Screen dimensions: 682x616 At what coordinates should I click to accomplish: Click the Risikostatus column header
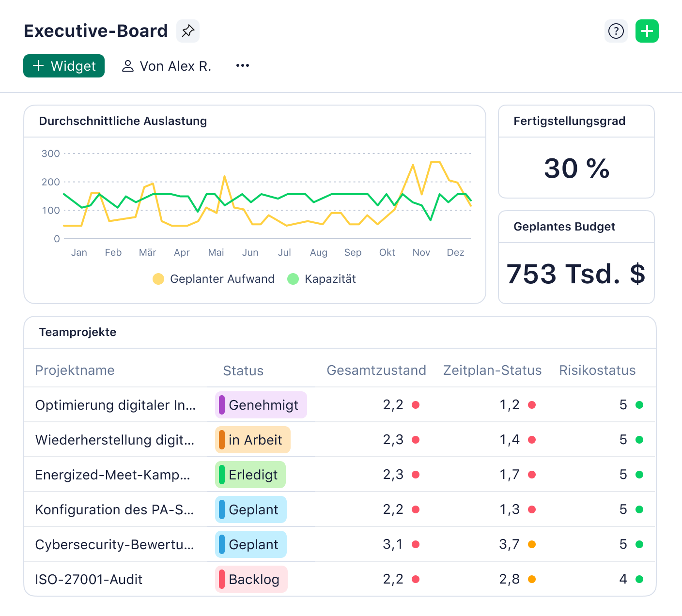[x=597, y=370]
